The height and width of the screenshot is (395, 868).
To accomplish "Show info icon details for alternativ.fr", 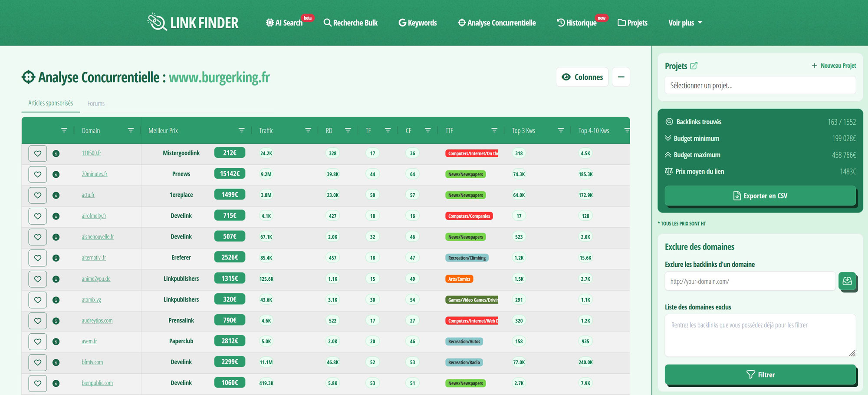I will point(56,258).
